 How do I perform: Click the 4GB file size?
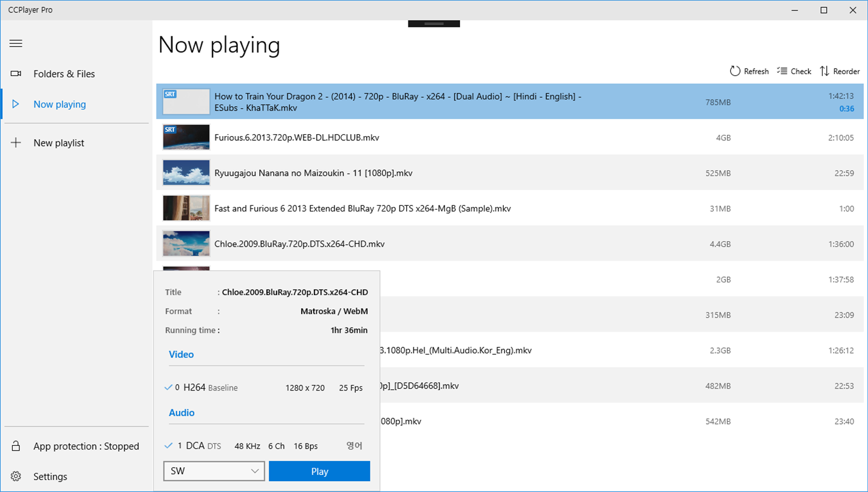point(723,138)
